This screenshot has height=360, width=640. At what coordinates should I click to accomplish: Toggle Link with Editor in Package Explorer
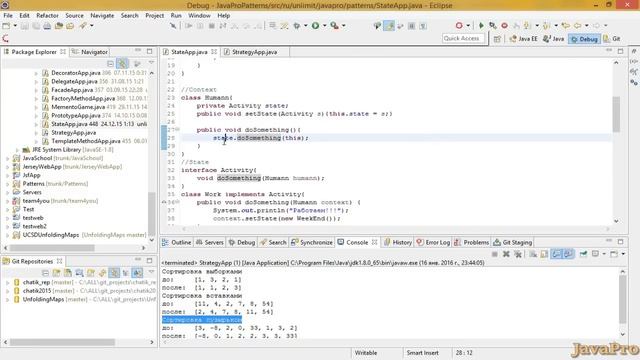tap(122, 64)
